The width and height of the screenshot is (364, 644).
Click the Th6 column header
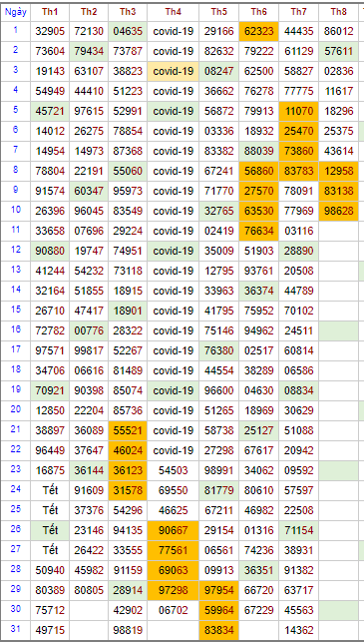pyautogui.click(x=258, y=12)
